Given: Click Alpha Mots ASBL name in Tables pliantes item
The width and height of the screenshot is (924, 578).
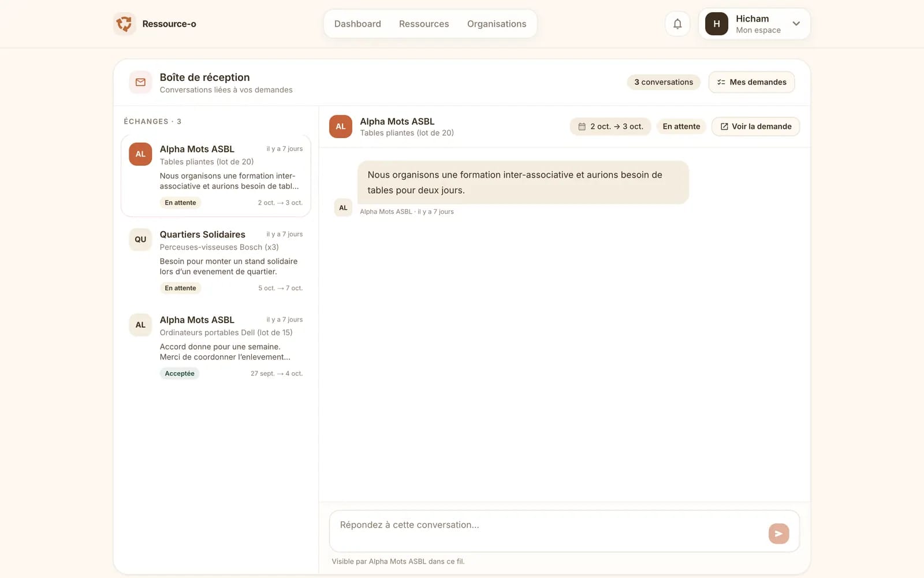Looking at the screenshot, I should (197, 149).
